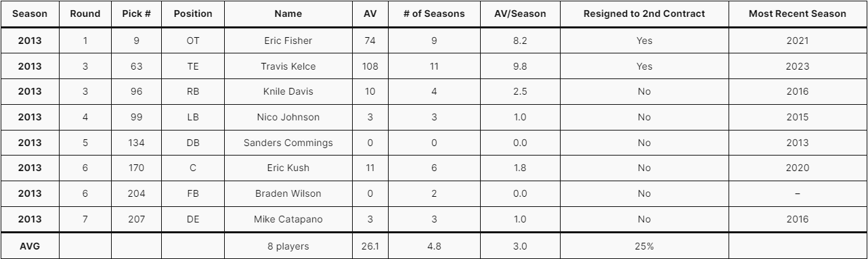Image resolution: width=868 pixels, height=259 pixels.
Task: Click the Eric Kush name cell
Action: (288, 168)
